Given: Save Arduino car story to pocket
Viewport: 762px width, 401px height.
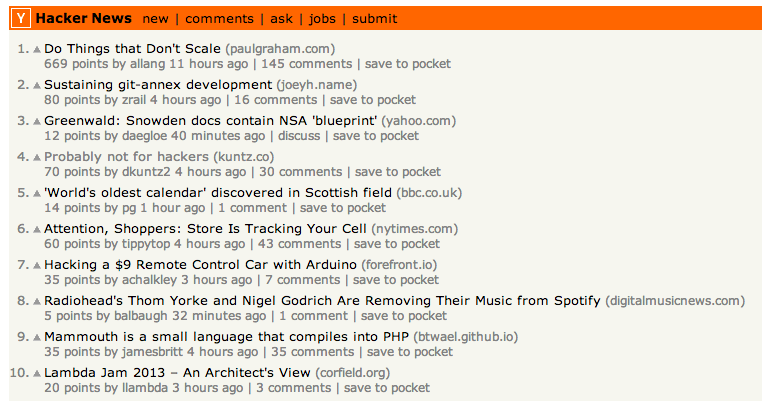Looking at the screenshot, I should point(396,280).
